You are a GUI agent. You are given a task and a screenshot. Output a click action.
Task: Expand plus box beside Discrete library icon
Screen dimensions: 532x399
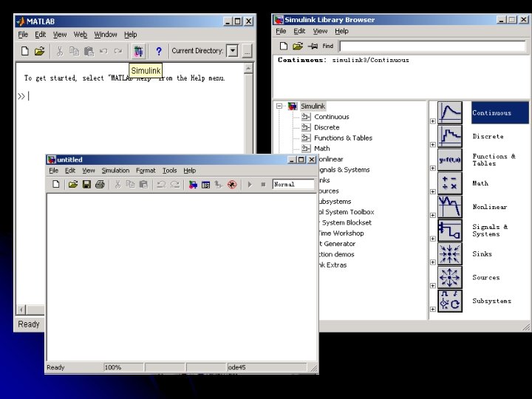[432, 145]
